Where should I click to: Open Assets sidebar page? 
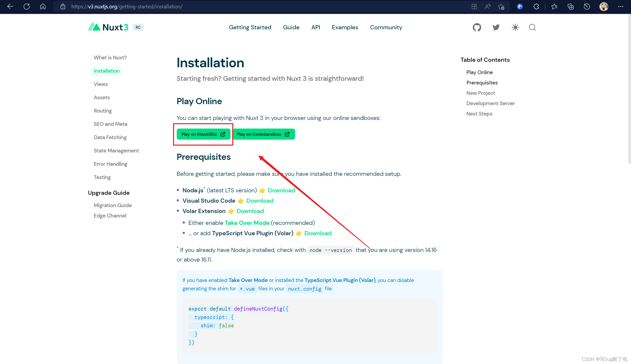(102, 97)
